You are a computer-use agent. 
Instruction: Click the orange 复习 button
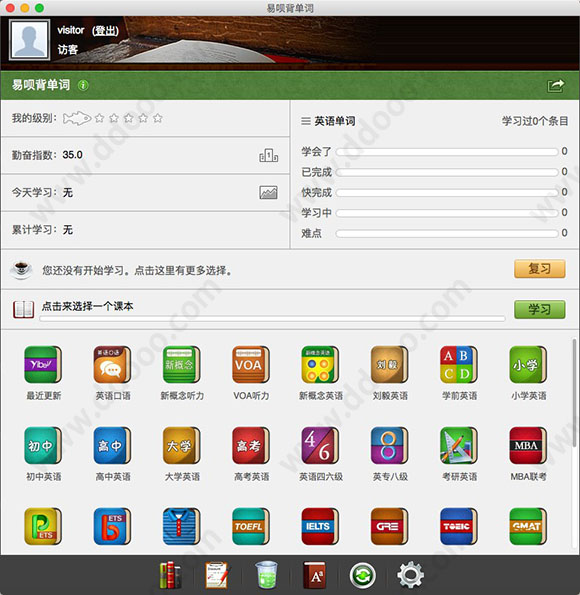pyautogui.click(x=539, y=269)
